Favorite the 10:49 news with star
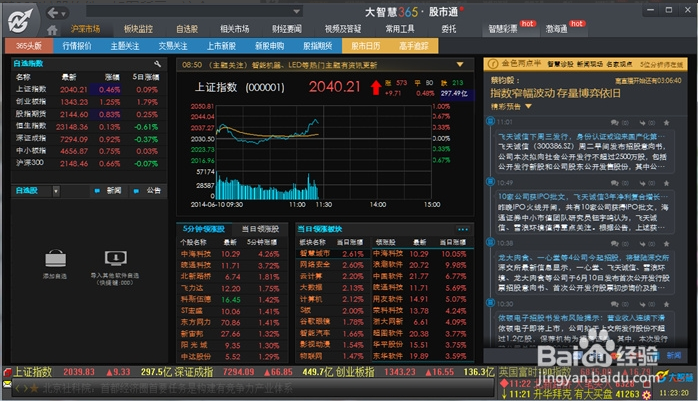 (666, 183)
